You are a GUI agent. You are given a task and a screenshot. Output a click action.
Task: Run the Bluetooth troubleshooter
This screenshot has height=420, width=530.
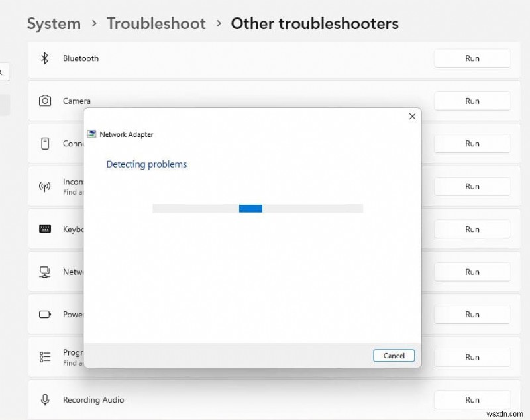click(x=472, y=58)
